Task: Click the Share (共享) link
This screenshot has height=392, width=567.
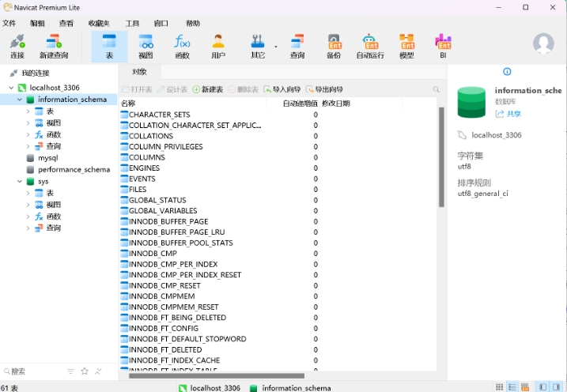Action: (x=508, y=114)
